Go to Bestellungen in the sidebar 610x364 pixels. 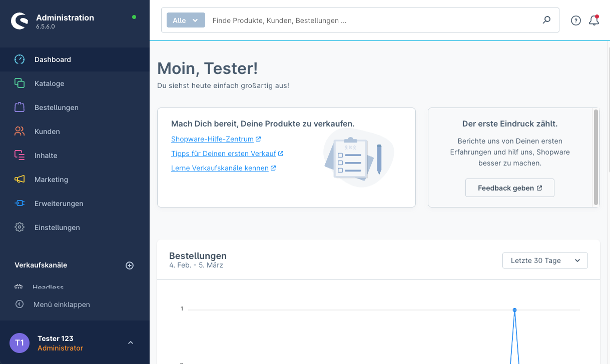pos(56,107)
